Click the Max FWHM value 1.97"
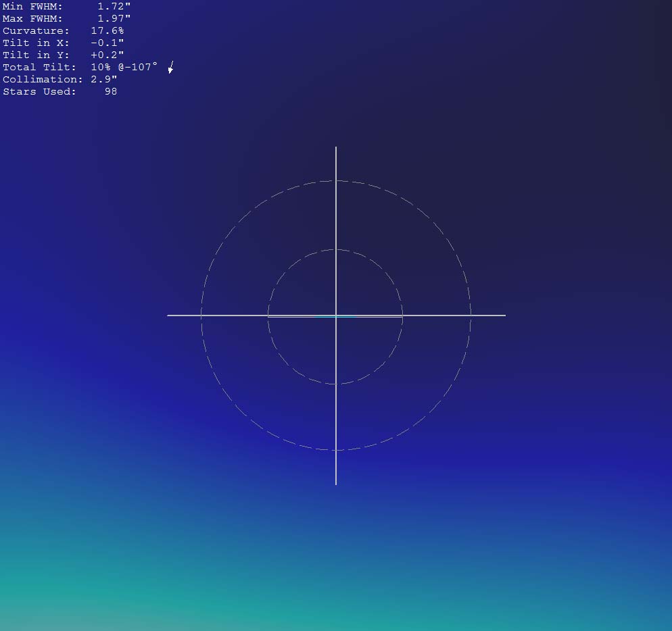This screenshot has width=672, height=631. coord(114,18)
